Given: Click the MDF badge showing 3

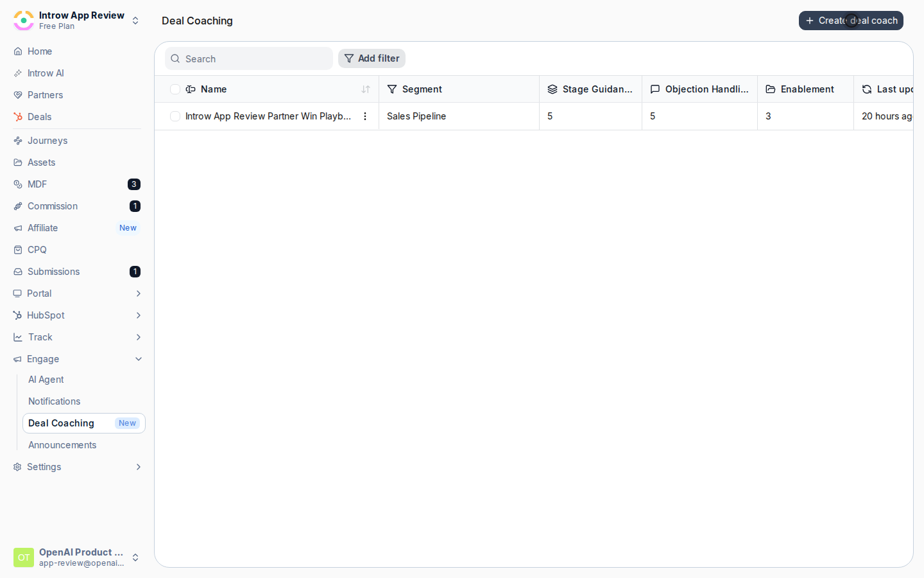Looking at the screenshot, I should (133, 184).
